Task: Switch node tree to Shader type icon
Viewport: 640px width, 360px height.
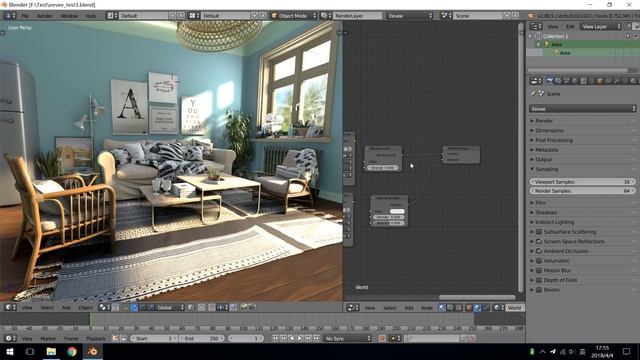Action: tap(442, 308)
